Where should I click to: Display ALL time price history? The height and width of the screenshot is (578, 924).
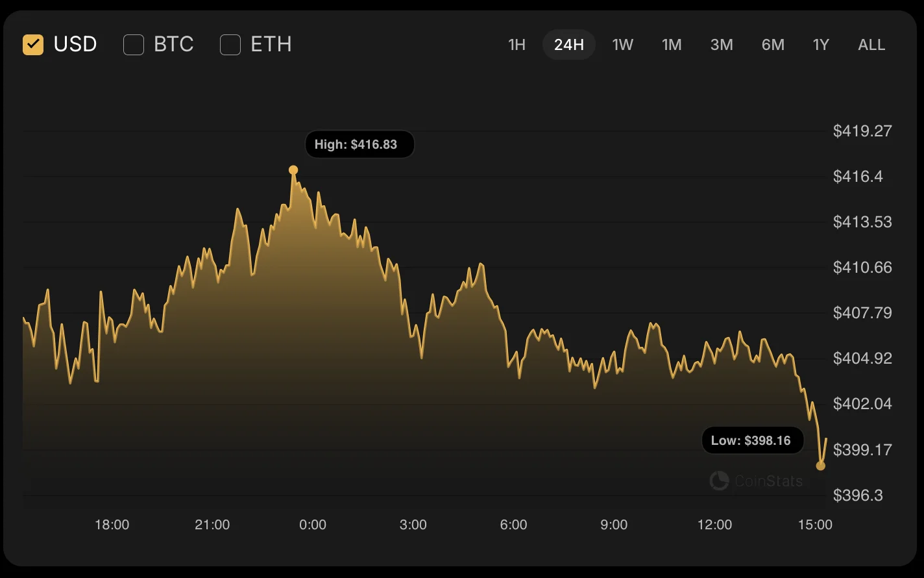coord(871,45)
